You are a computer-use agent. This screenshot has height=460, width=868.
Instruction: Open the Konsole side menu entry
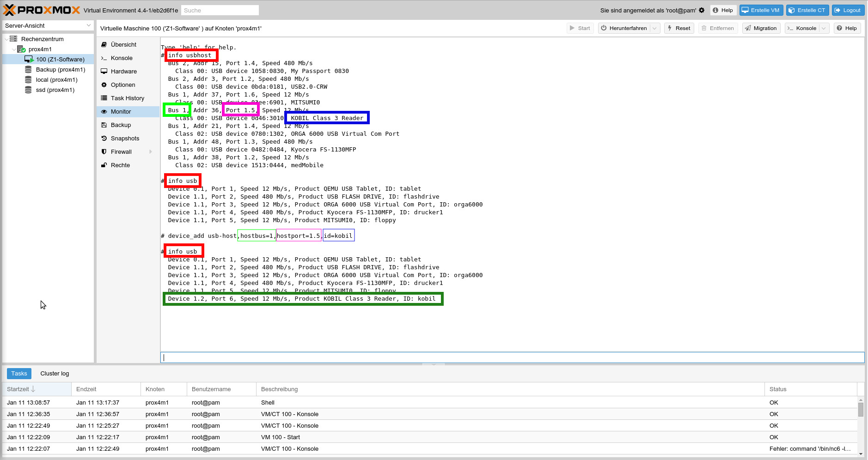tap(128, 58)
